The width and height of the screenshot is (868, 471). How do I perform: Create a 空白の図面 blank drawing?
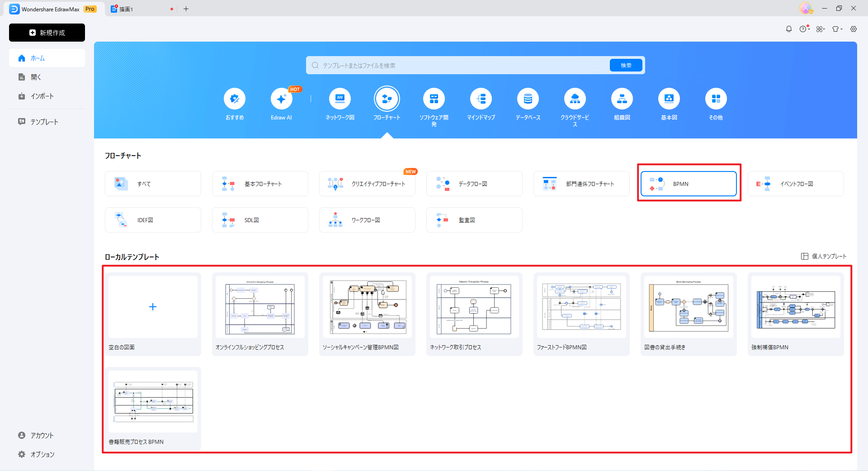tap(153, 314)
